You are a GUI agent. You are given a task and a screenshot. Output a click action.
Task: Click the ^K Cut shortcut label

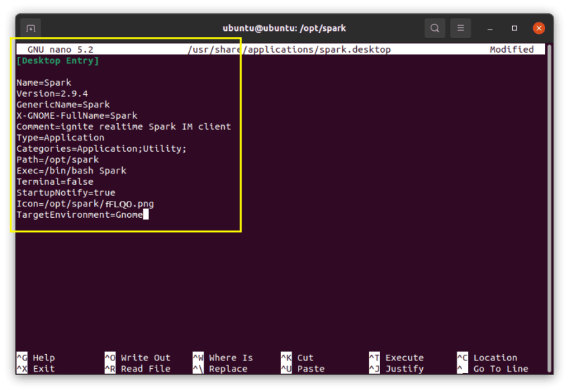coord(297,358)
